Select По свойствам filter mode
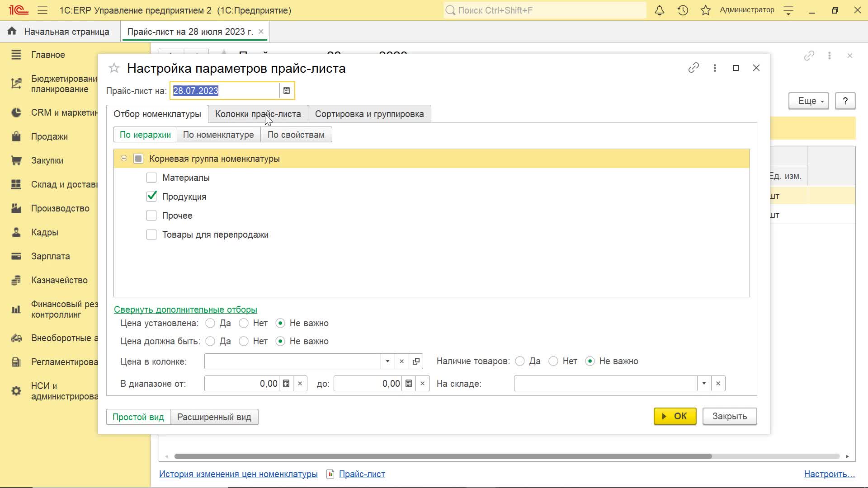Screen dimensions: 868x488 click(296, 135)
